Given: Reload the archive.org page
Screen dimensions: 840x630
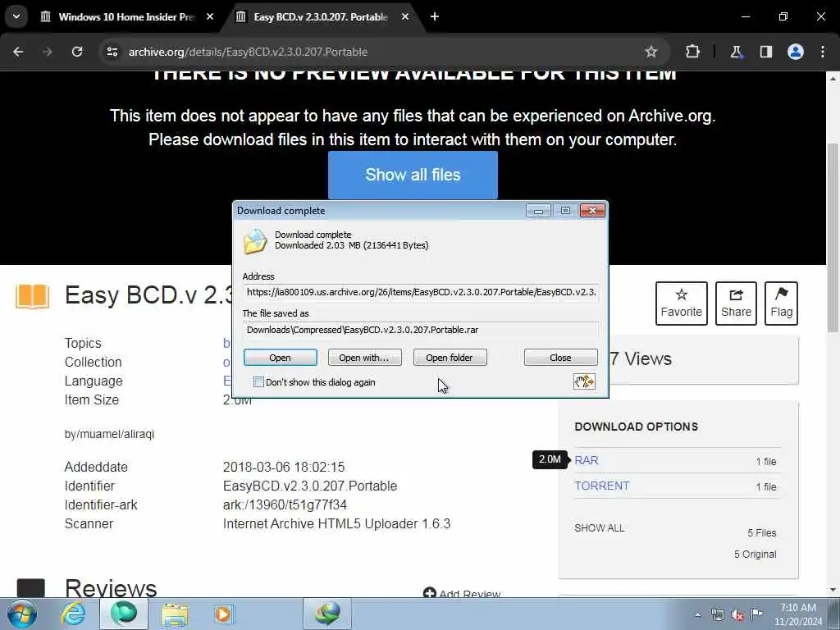Looking at the screenshot, I should (x=77, y=52).
